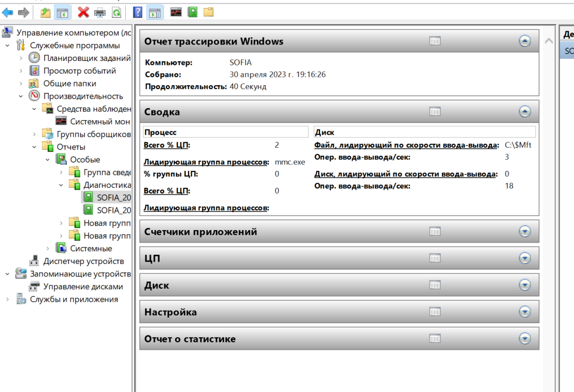
Task: Select the second SOFIA_20 report item
Action: 113,210
